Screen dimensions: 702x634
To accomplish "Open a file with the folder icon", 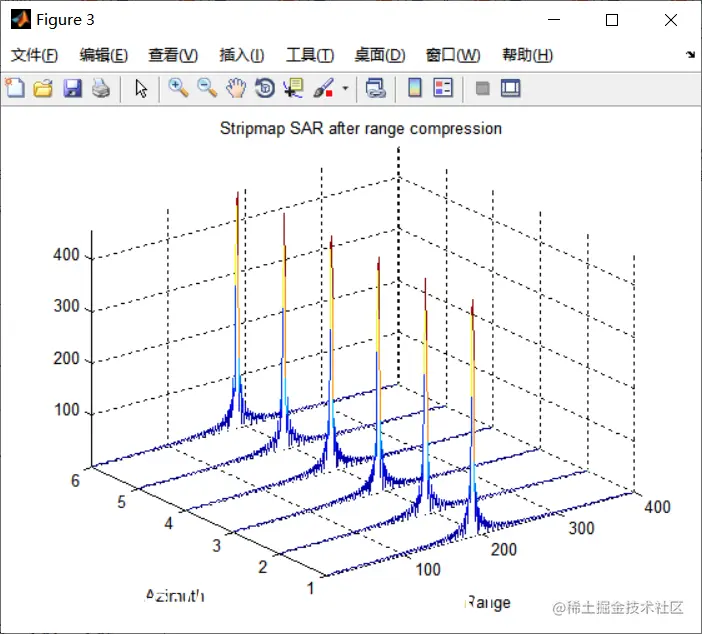I will coord(43,88).
